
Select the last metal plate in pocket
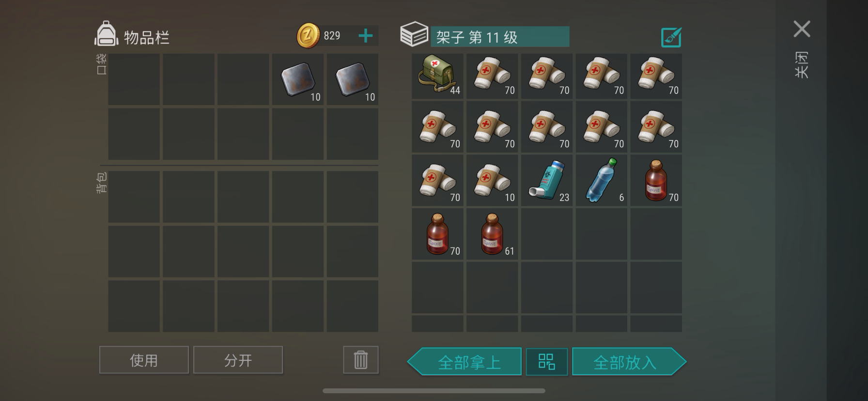point(352,79)
